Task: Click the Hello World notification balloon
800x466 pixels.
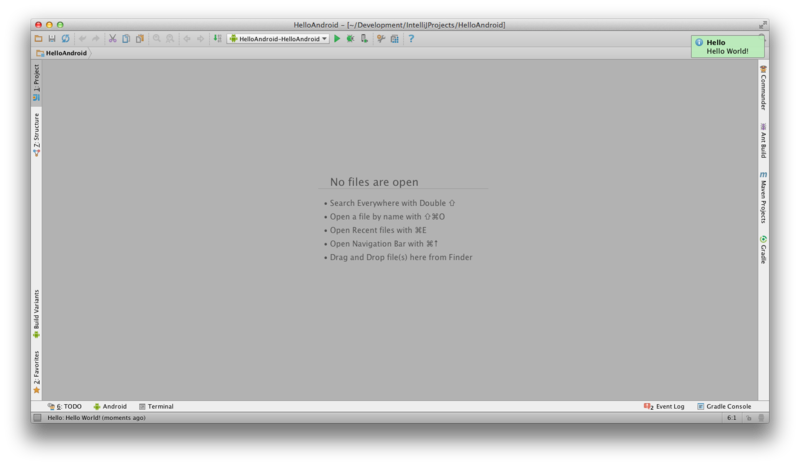Action: [x=728, y=46]
